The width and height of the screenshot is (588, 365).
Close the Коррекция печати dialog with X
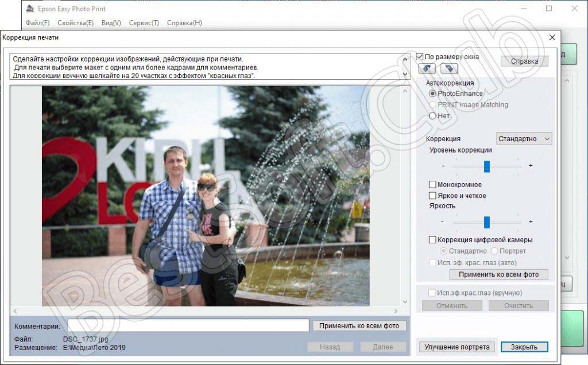click(x=552, y=37)
